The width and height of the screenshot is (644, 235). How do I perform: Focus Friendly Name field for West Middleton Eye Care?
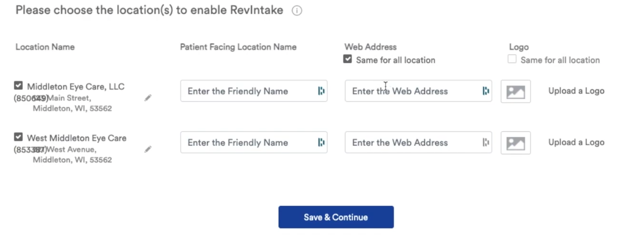pos(248,142)
